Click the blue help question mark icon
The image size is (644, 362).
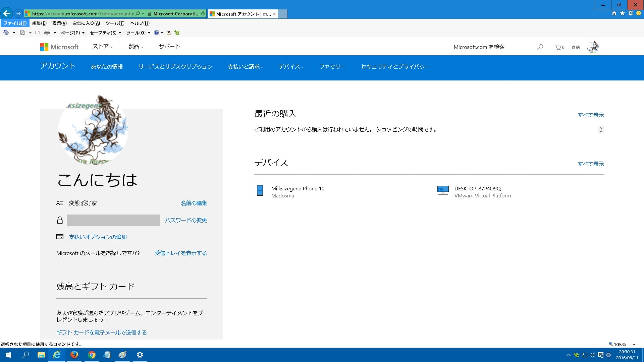click(156, 33)
